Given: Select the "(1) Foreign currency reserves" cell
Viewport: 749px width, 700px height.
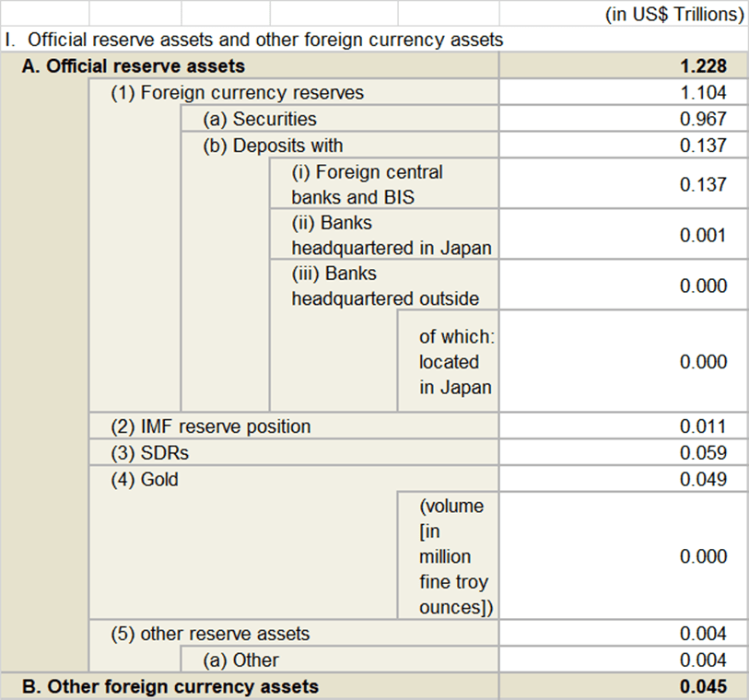Looking at the screenshot, I should pyautogui.click(x=237, y=93).
